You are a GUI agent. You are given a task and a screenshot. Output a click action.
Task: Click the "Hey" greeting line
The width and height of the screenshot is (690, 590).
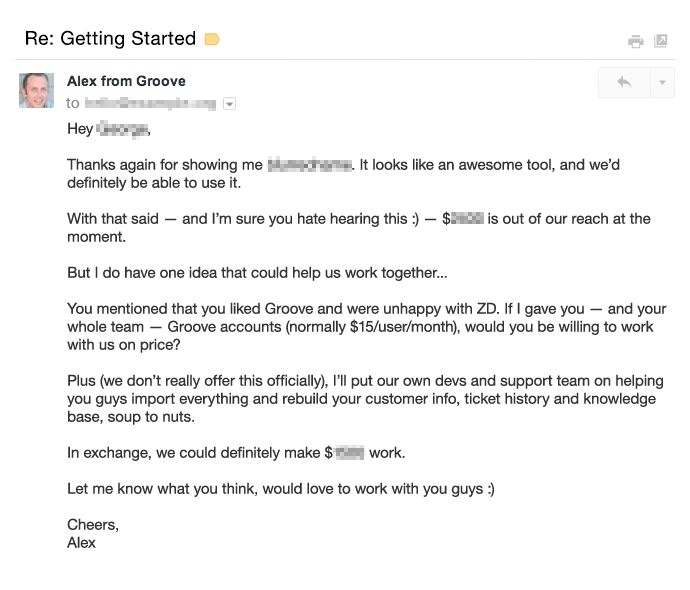tap(109, 129)
